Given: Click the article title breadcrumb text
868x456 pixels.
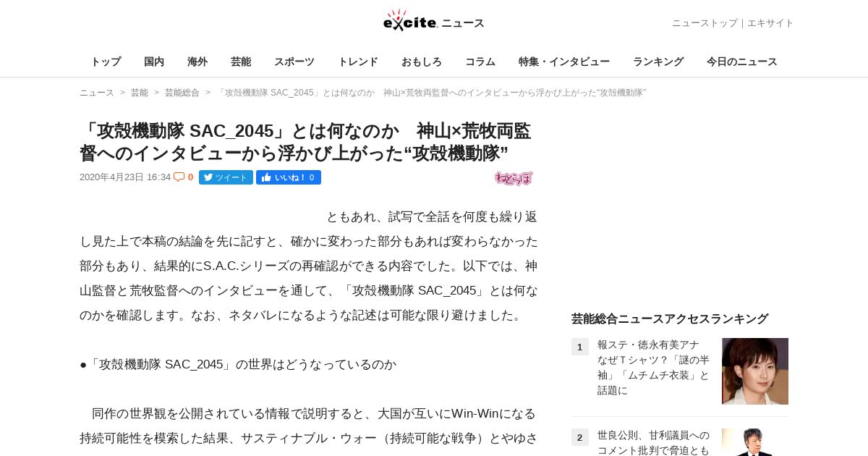Looking at the screenshot, I should [x=431, y=93].
